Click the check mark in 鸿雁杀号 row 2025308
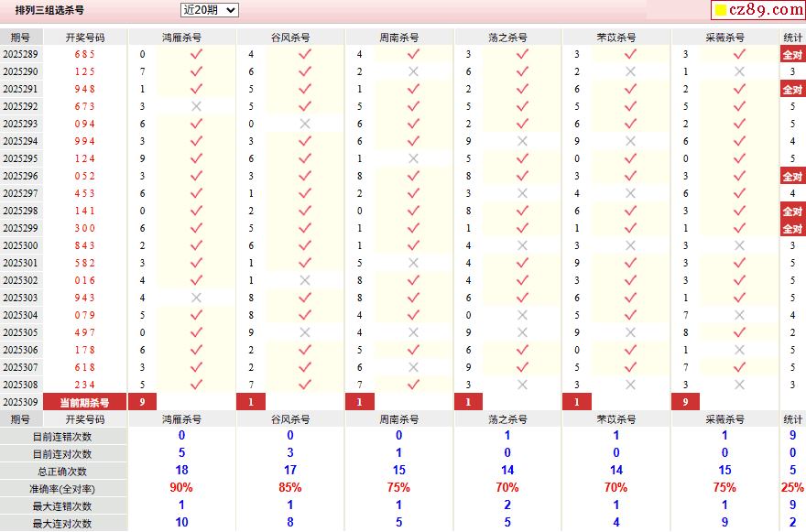 click(x=195, y=385)
